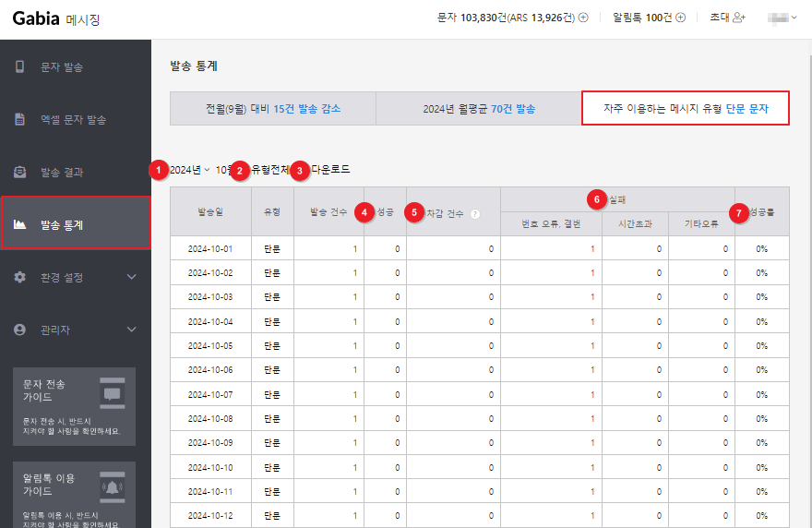Open 환경 설정 in the sidebar

(76, 277)
